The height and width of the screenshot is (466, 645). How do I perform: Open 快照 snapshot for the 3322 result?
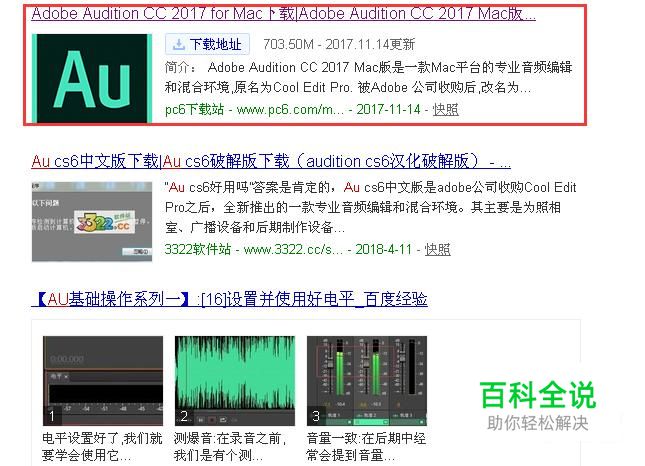(x=437, y=249)
